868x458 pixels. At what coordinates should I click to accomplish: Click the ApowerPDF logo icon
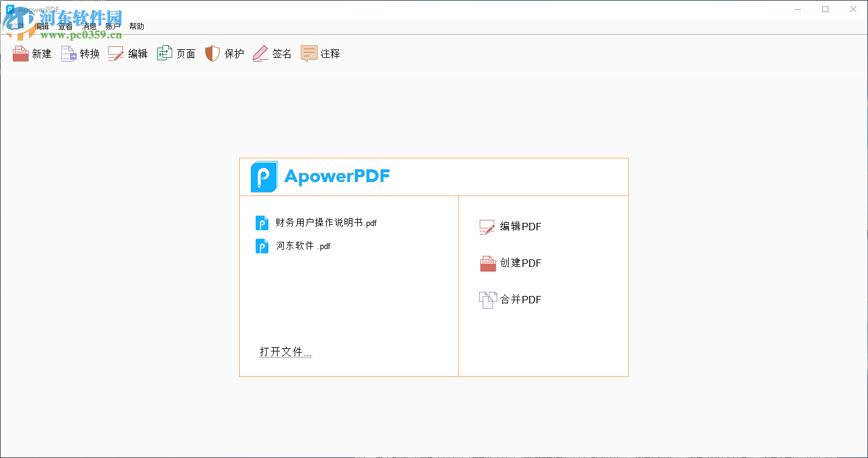[x=264, y=176]
